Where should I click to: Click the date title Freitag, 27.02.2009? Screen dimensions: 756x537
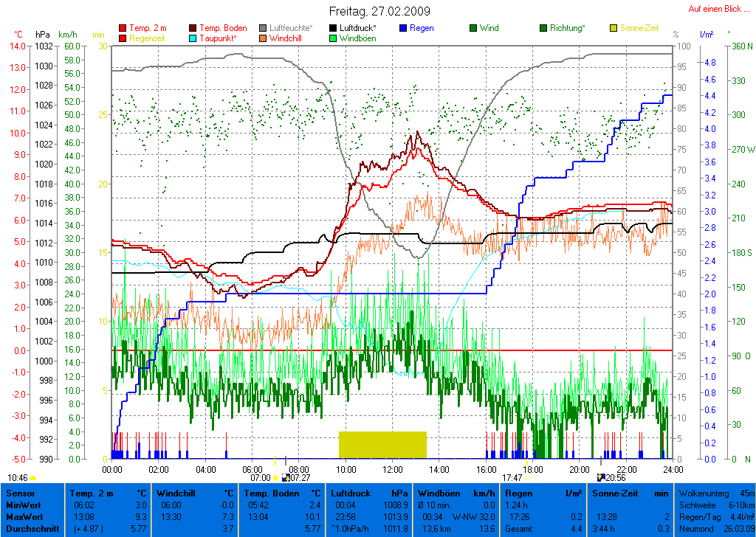pos(379,12)
